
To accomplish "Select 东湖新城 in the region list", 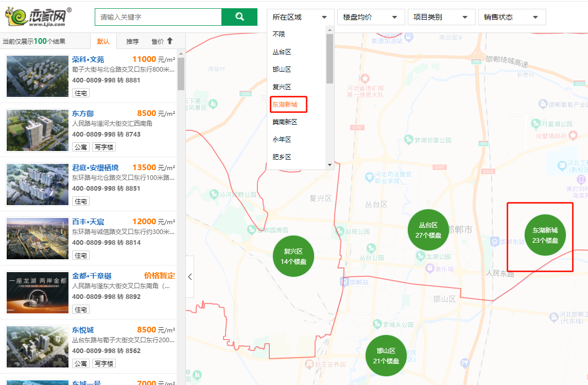I will click(x=285, y=104).
